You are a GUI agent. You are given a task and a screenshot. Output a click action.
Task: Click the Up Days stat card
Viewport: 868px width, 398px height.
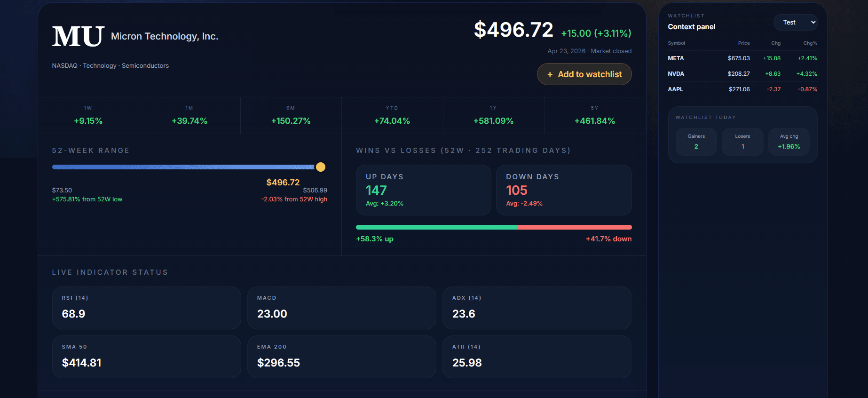(423, 190)
